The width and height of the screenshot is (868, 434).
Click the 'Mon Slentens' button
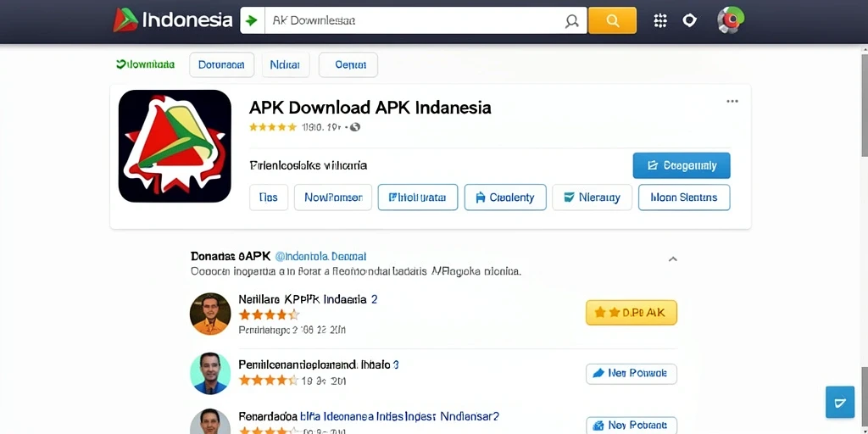(684, 198)
